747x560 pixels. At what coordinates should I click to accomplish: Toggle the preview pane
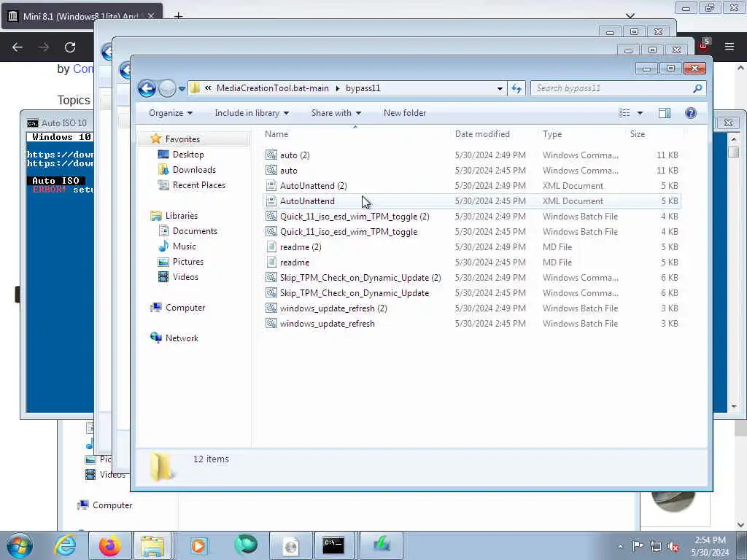665,113
